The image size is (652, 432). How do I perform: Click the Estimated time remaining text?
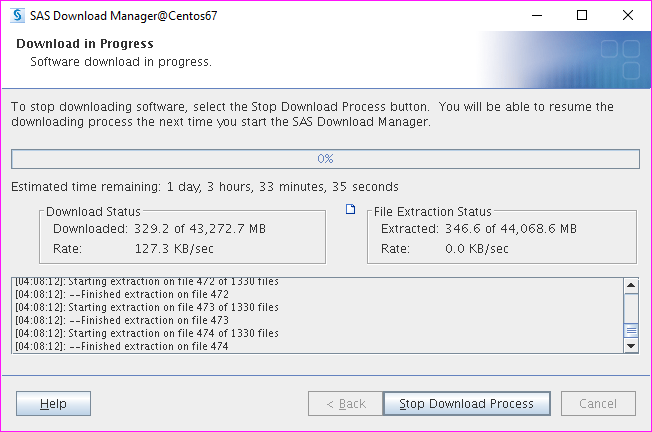coord(205,187)
